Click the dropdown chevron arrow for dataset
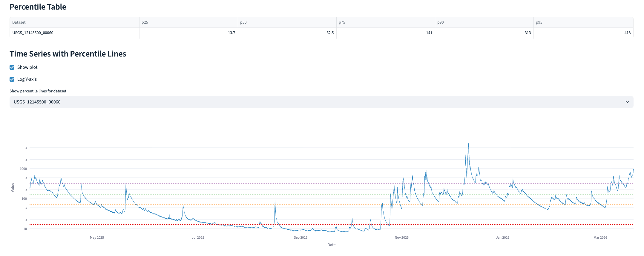This screenshot has width=644, height=256. tap(627, 102)
